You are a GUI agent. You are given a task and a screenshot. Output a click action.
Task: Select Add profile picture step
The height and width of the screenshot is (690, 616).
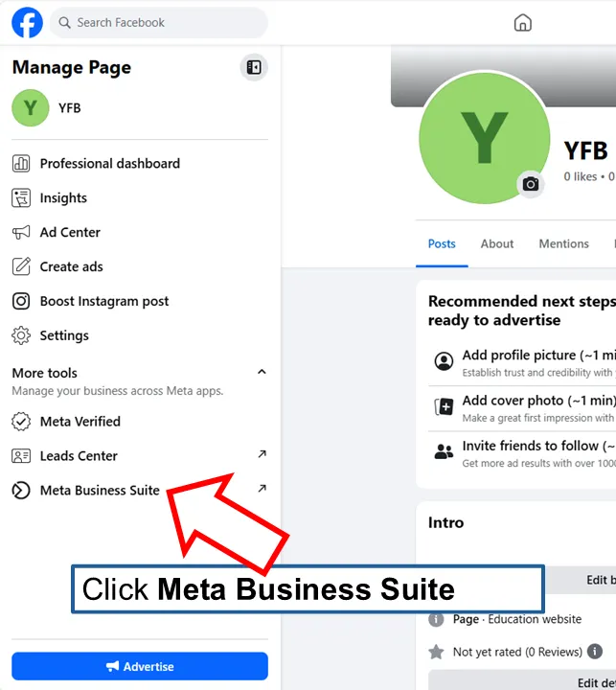(522, 363)
